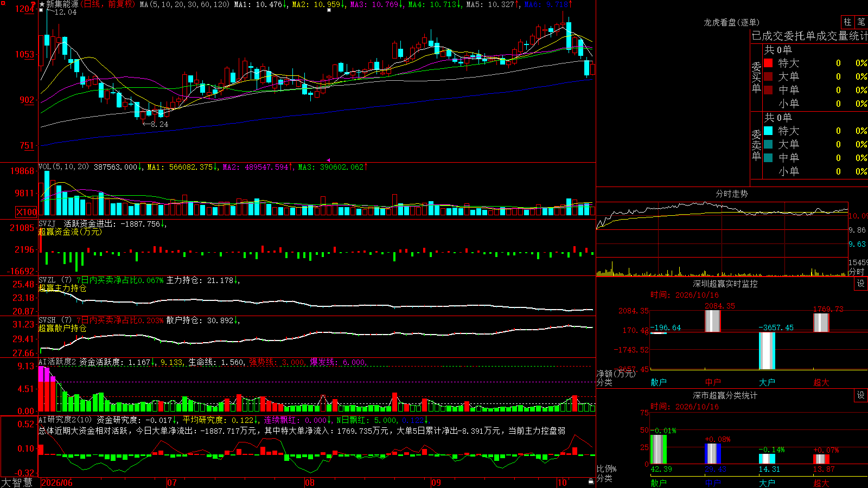Click the bright red 特大 buy swatch
This screenshot has width=868, height=488.
coord(768,63)
